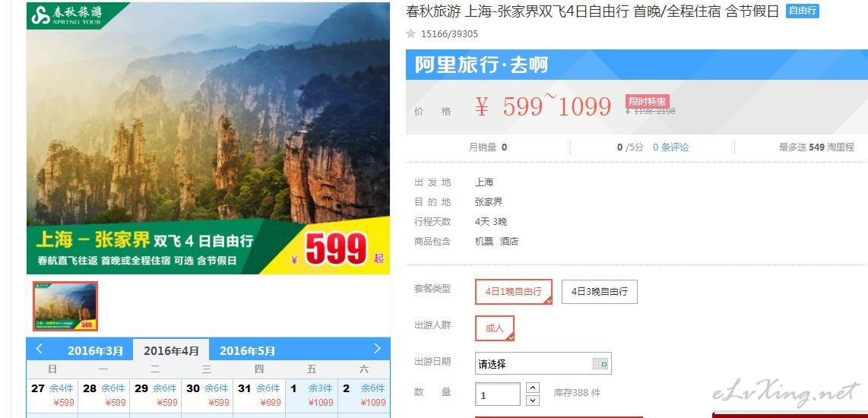The image size is (868, 418).
Task: Select the 4日3晚自由行 package option
Action: tap(600, 292)
